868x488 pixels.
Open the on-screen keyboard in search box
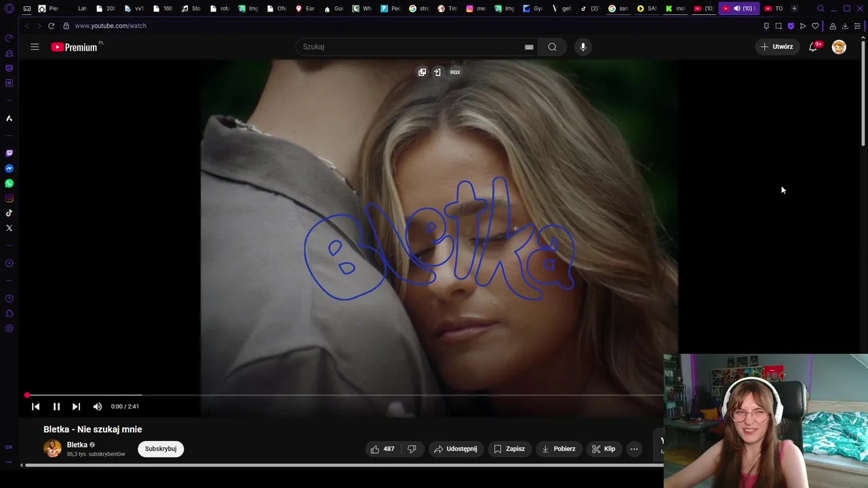coord(529,47)
